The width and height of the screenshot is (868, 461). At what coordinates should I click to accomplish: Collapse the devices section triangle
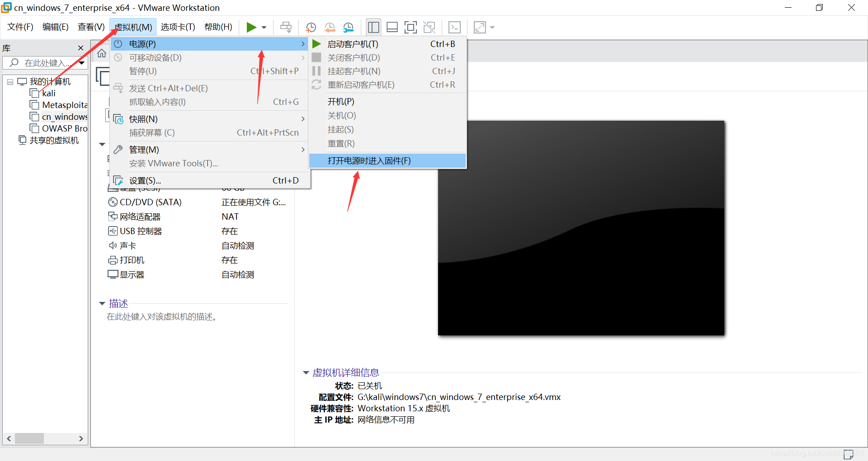[x=102, y=144]
